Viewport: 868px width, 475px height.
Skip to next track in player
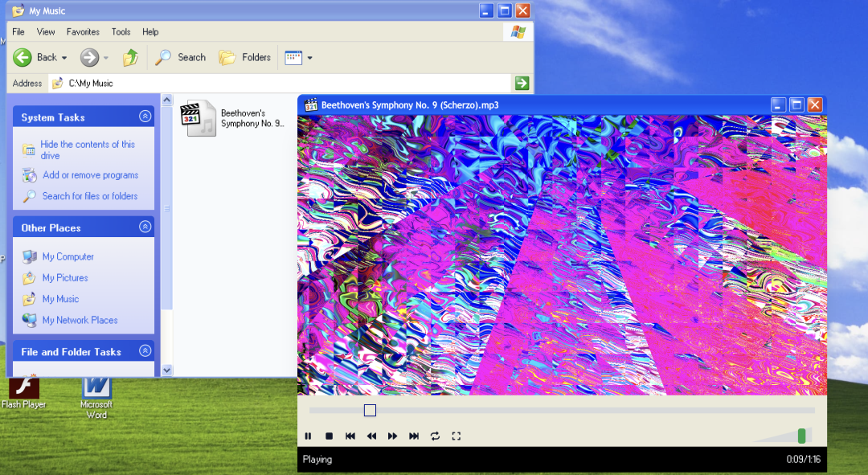pyautogui.click(x=414, y=436)
